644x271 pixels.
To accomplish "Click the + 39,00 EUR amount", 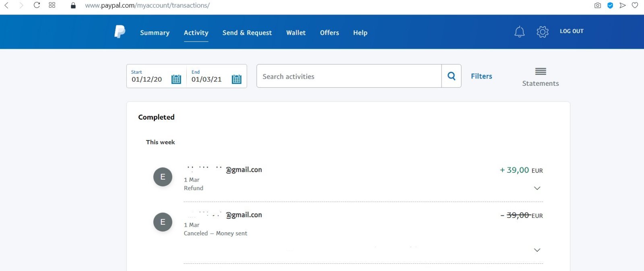I will click(x=521, y=170).
